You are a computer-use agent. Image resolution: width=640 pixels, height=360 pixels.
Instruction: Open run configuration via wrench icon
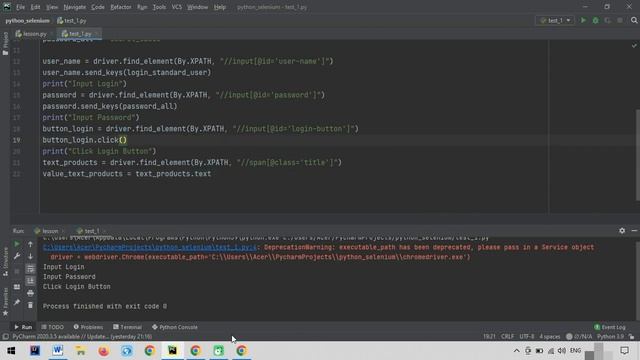[17, 256]
